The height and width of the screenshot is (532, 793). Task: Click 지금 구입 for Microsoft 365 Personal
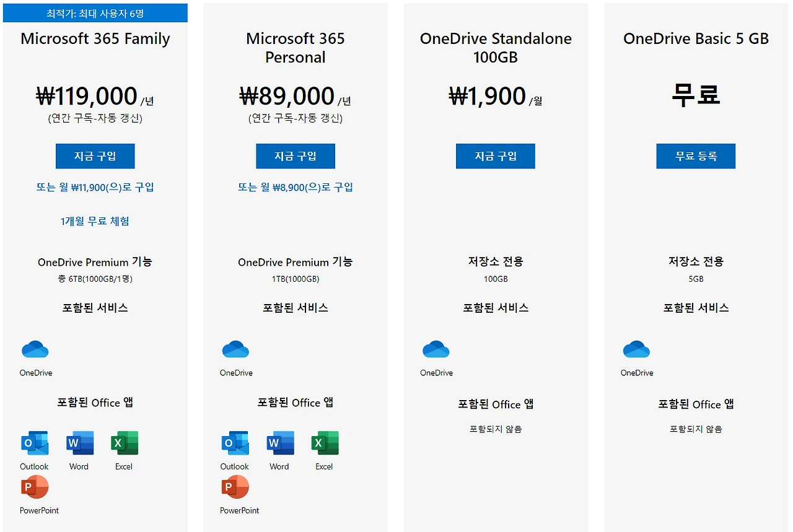(x=296, y=156)
